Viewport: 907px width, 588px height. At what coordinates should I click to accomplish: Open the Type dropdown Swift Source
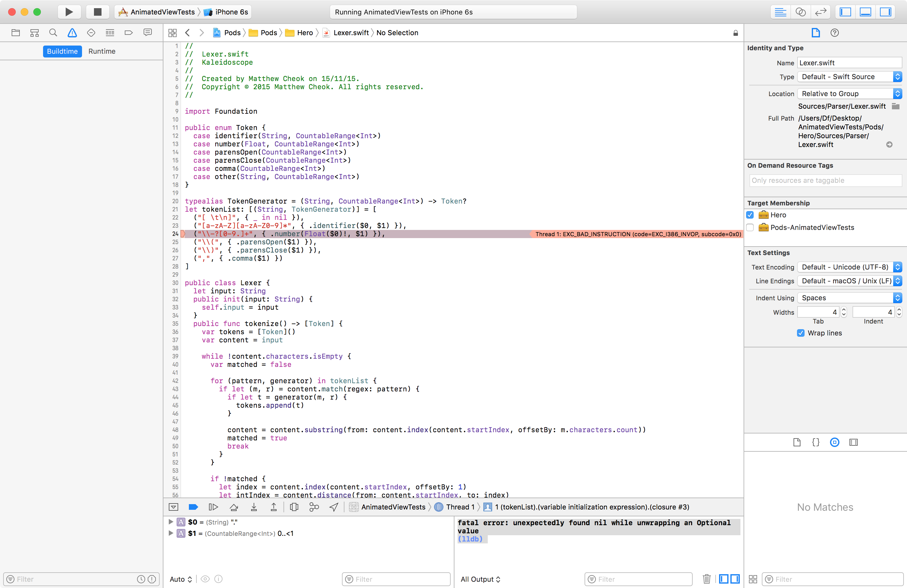tap(849, 77)
